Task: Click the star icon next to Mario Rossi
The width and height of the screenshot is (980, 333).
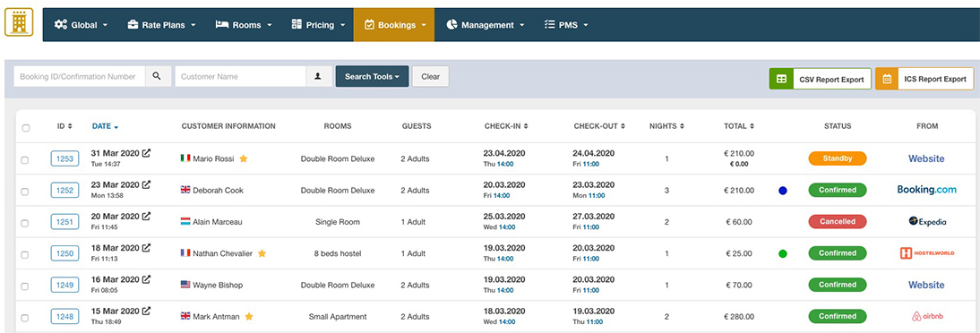Action: 244,158
